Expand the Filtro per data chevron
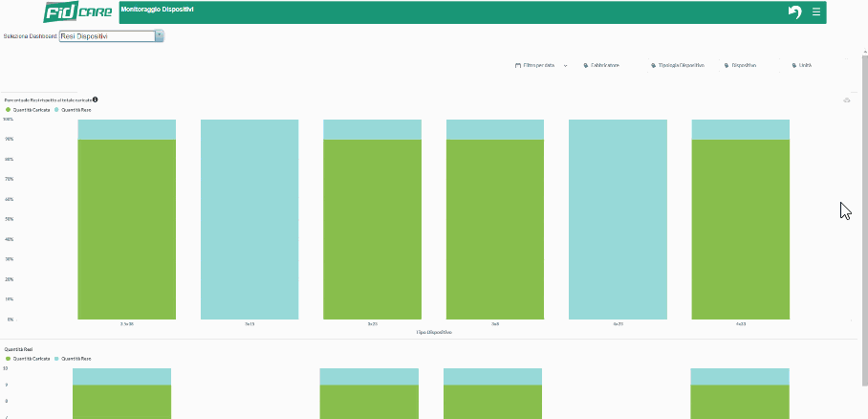Viewport: 868px width, 419px height. pyautogui.click(x=565, y=65)
